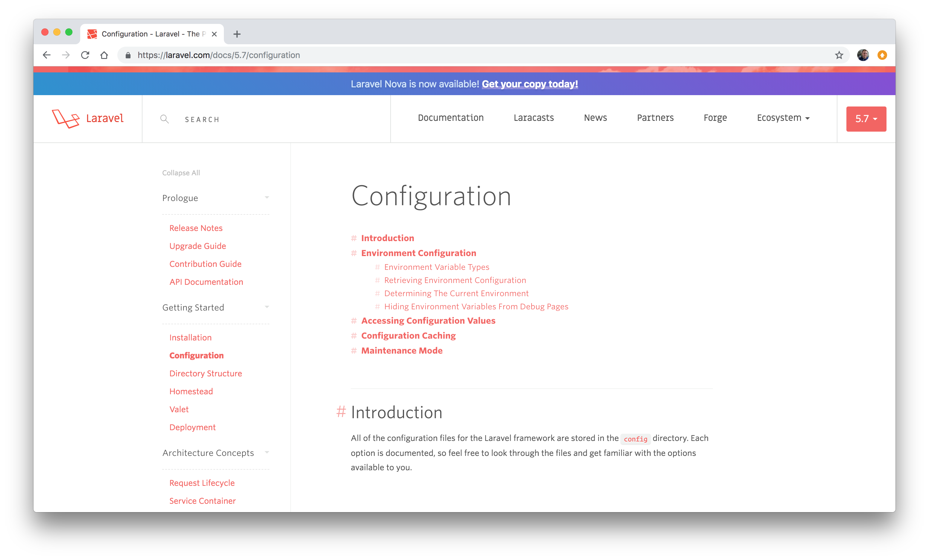Switch to the Documentation menu item

pos(450,118)
